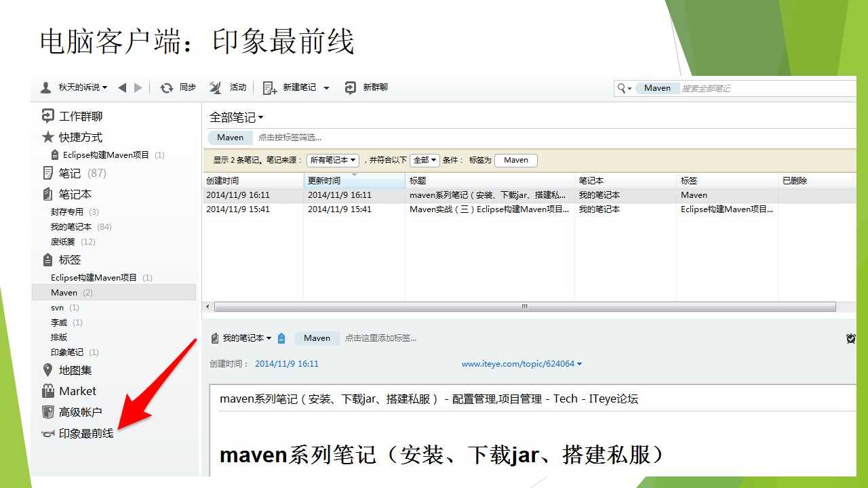Sort by the 标题 column header

pyautogui.click(x=490, y=181)
